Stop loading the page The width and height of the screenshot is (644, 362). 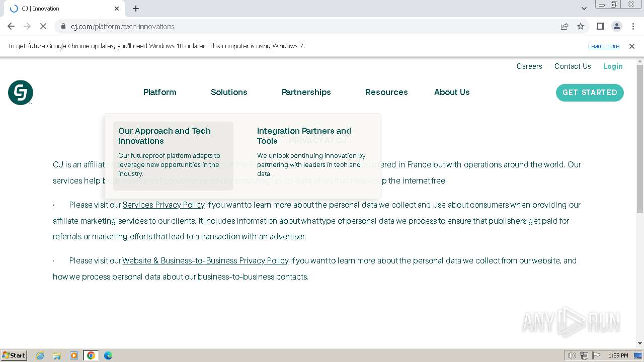(43, 26)
